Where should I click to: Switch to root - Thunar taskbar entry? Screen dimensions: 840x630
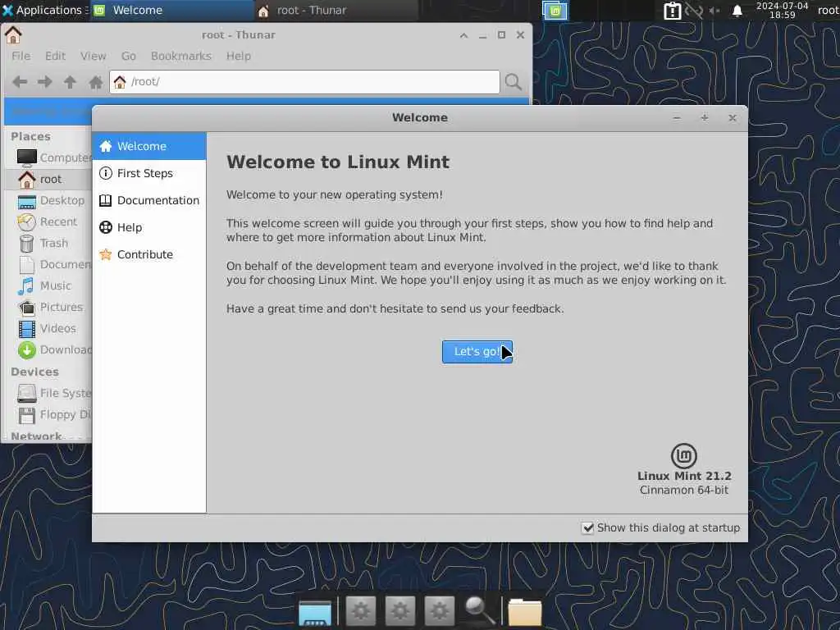[336, 10]
